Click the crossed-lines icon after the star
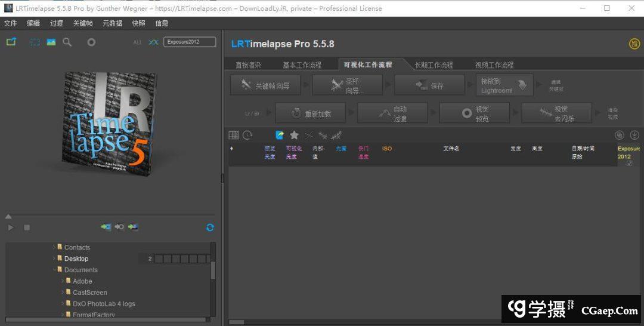The image size is (644, 326). pyautogui.click(x=309, y=136)
